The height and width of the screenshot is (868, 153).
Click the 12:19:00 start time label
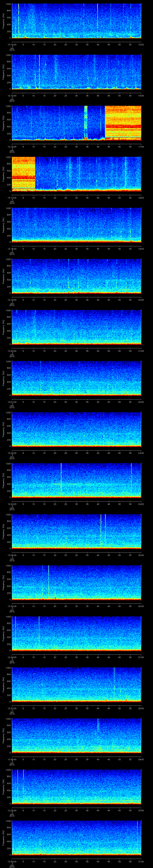point(12,300)
